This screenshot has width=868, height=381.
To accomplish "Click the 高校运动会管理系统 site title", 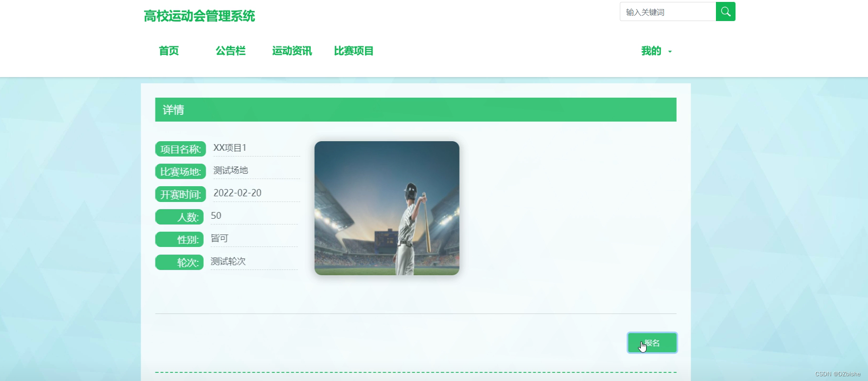I will tap(199, 16).
